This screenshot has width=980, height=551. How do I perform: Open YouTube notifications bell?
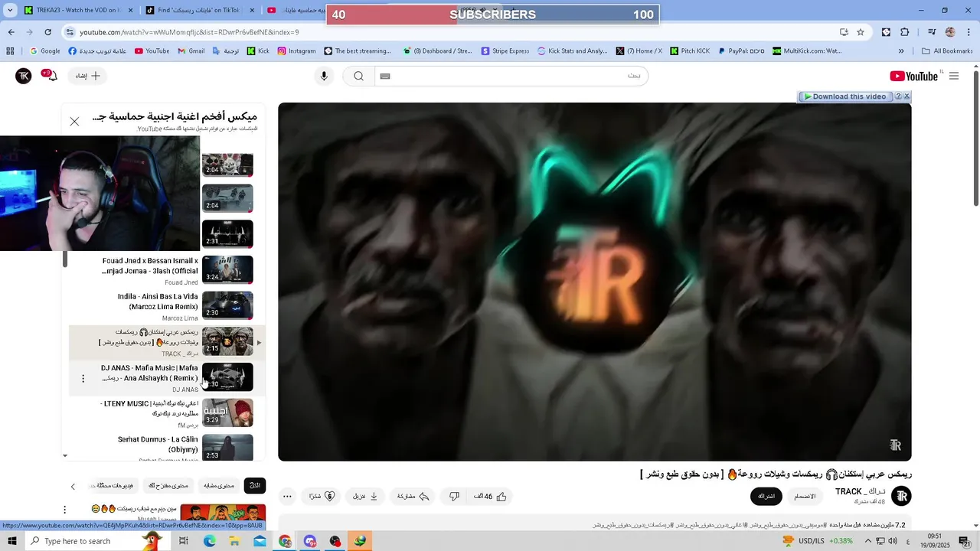point(51,76)
